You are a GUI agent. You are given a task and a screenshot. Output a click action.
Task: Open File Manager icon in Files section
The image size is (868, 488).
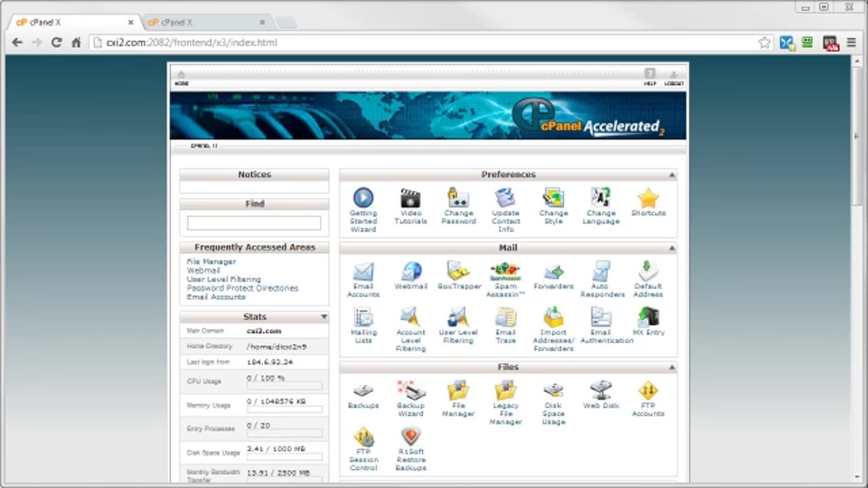pos(458,391)
